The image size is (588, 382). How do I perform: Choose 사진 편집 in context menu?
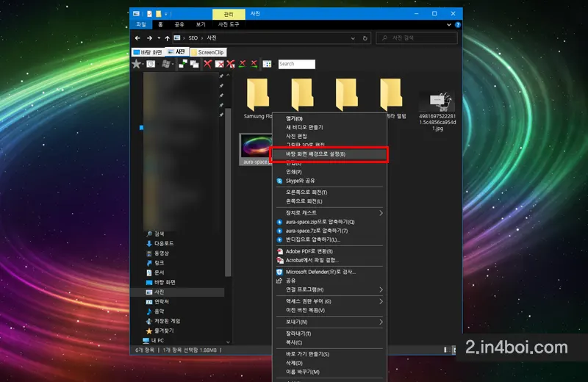click(329, 136)
